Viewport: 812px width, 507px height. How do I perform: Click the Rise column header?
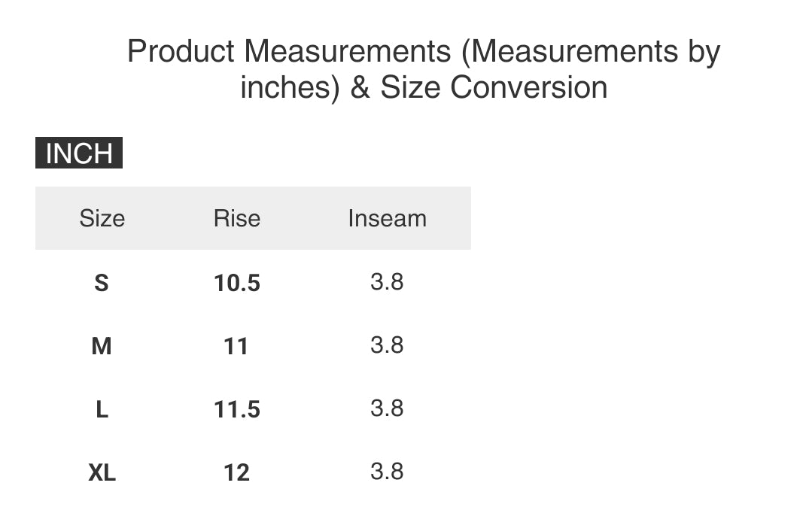(236, 218)
